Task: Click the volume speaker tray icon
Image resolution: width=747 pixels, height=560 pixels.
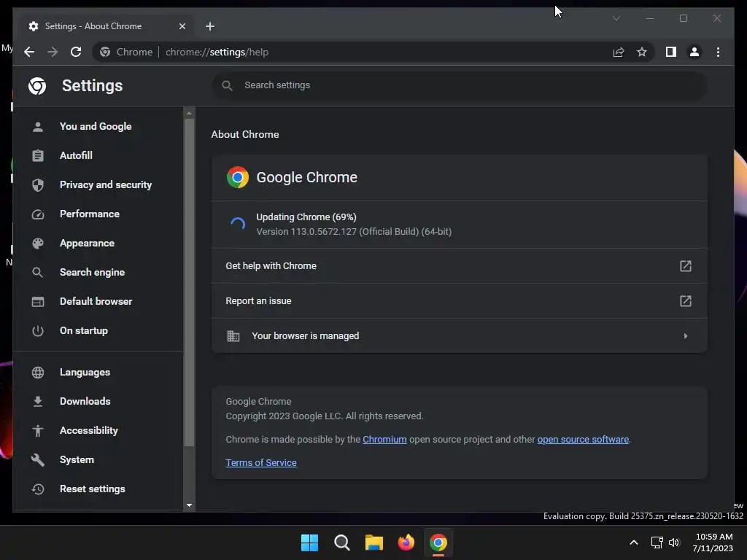Action: (674, 542)
